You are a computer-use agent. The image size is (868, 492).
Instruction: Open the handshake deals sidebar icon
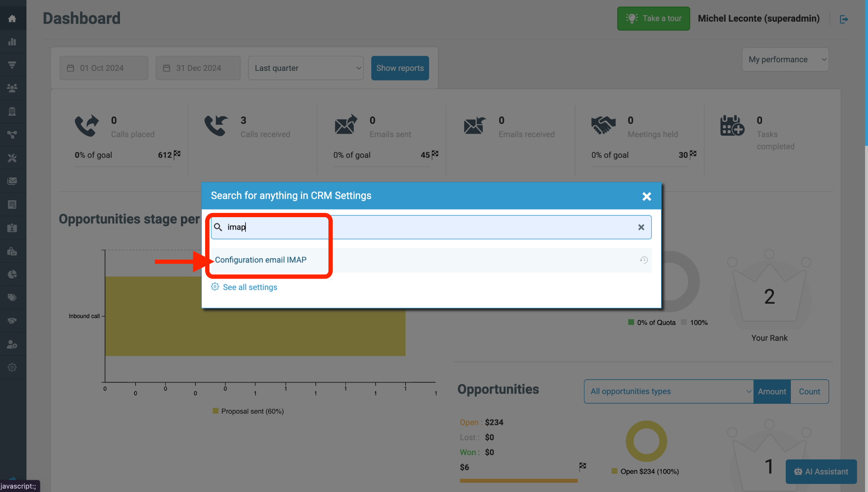point(12,321)
